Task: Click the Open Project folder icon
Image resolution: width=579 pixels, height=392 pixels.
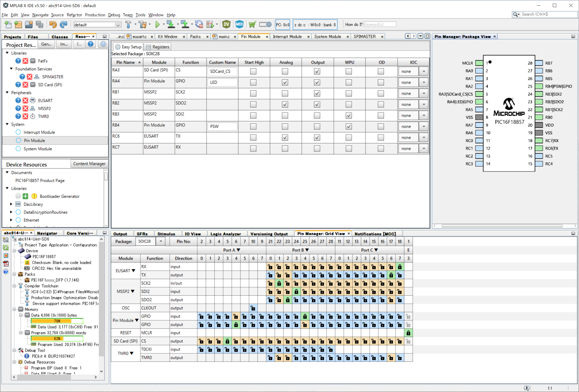Action: tap(29, 24)
